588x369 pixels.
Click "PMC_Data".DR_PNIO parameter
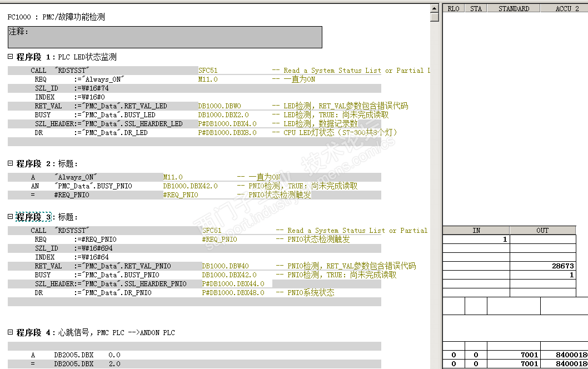[116, 293]
